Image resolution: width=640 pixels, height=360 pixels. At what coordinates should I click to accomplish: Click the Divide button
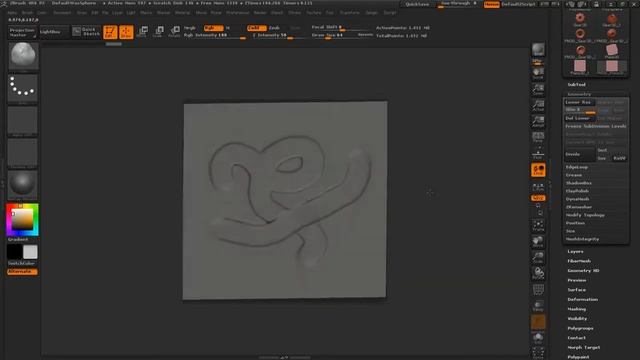[x=580, y=154]
